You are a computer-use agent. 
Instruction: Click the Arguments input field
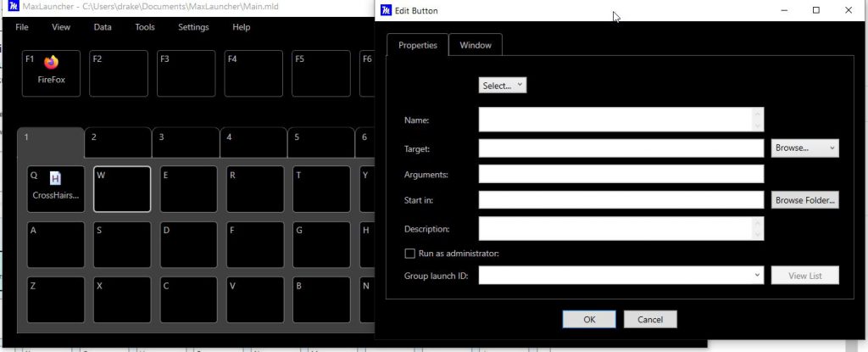click(x=620, y=174)
